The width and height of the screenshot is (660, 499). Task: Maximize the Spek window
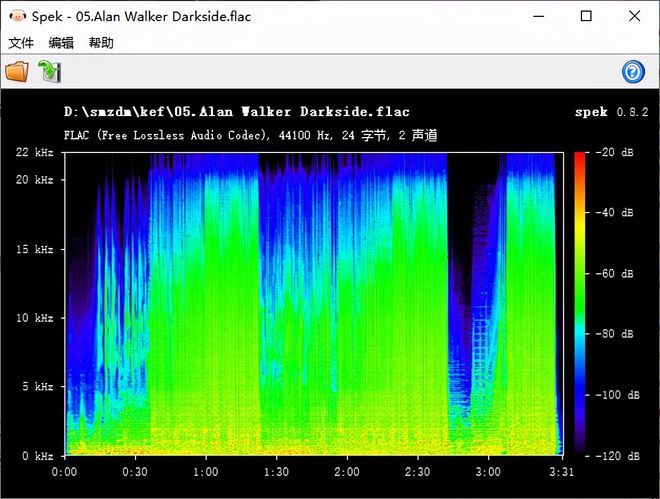click(586, 16)
